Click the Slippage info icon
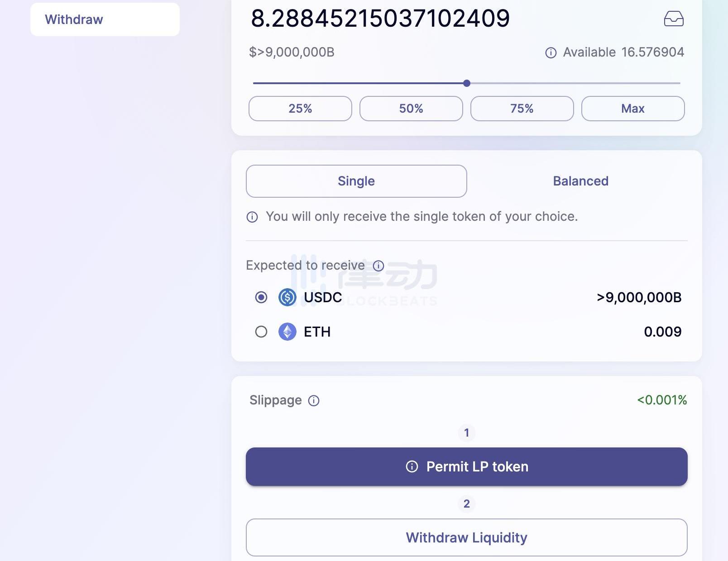Viewport: 728px width, 561px height. (x=314, y=401)
